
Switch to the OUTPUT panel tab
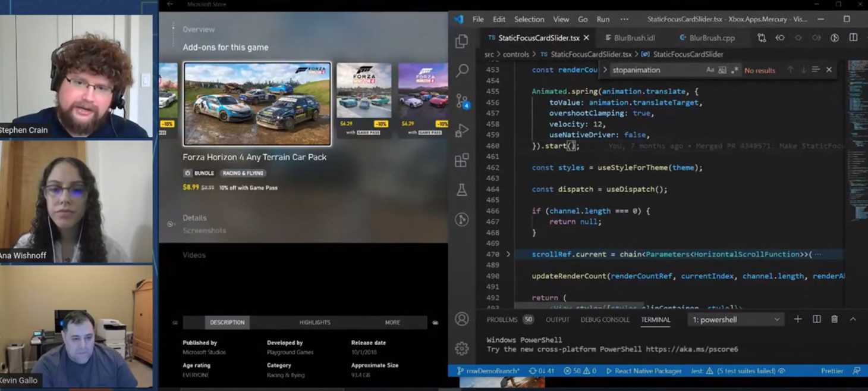557,320
